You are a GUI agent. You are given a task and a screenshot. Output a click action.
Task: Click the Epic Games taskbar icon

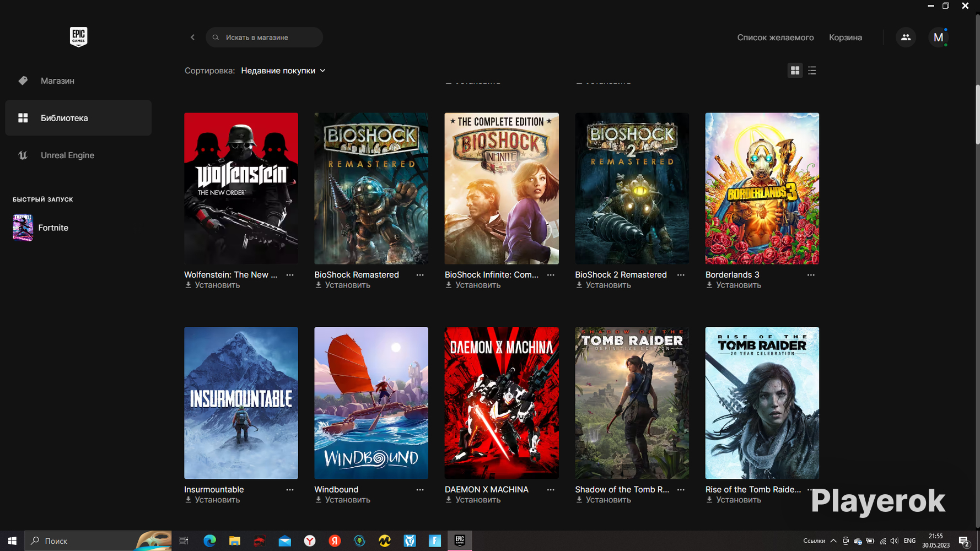tap(460, 541)
